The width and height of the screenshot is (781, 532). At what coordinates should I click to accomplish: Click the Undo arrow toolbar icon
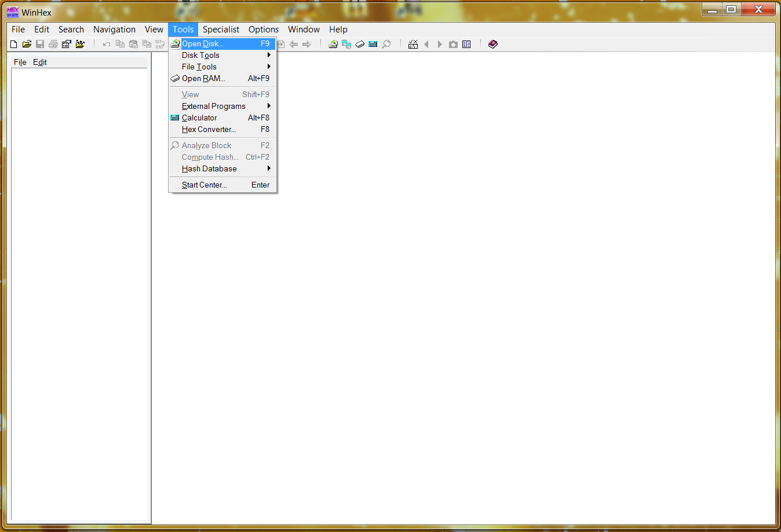(107, 44)
